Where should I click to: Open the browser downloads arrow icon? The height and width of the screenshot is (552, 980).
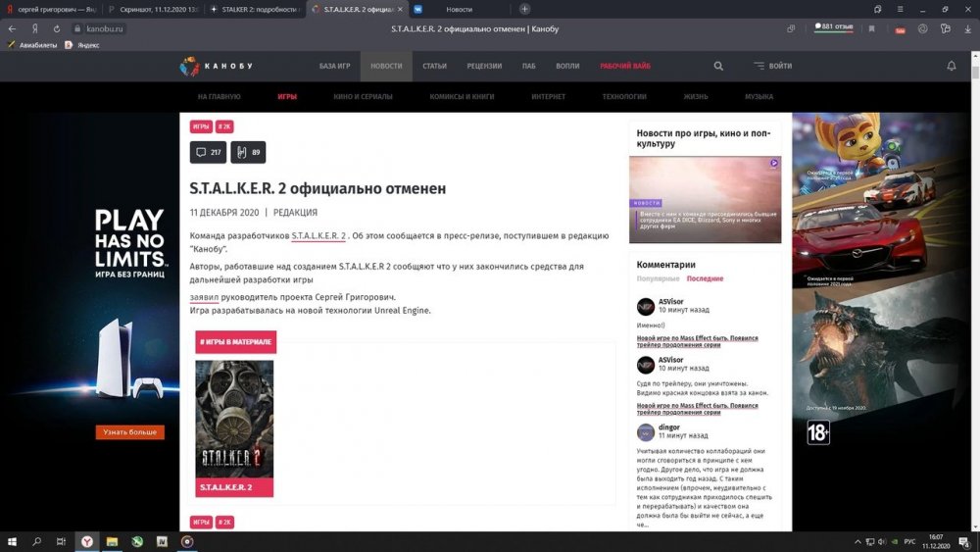point(967,28)
